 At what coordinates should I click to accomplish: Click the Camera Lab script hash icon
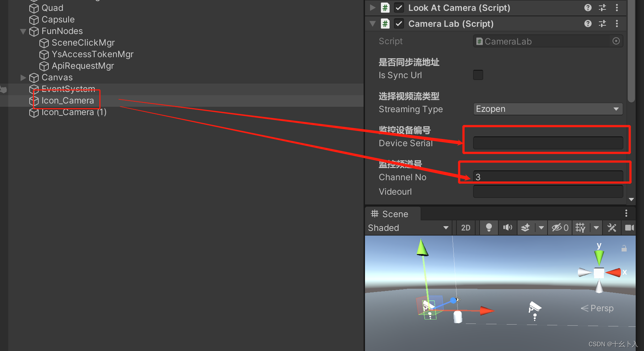[x=385, y=24]
